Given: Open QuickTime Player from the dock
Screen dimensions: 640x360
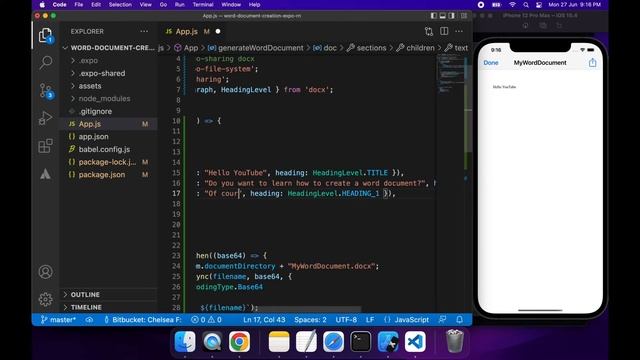Looking at the screenshot, I should coord(212,341).
